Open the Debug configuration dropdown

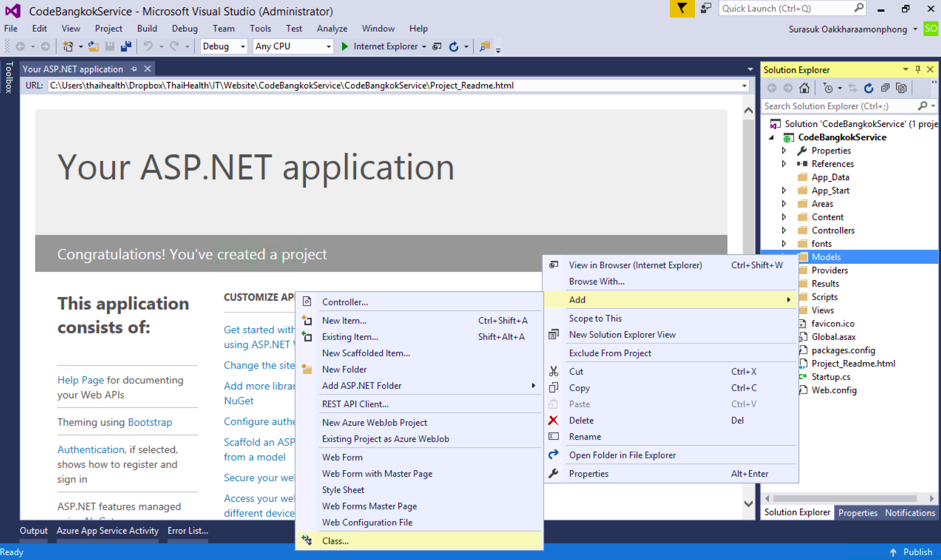coord(242,47)
